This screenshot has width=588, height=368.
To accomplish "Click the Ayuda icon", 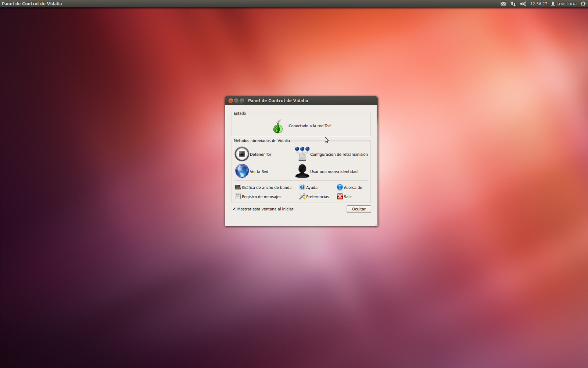I will click(x=301, y=187).
